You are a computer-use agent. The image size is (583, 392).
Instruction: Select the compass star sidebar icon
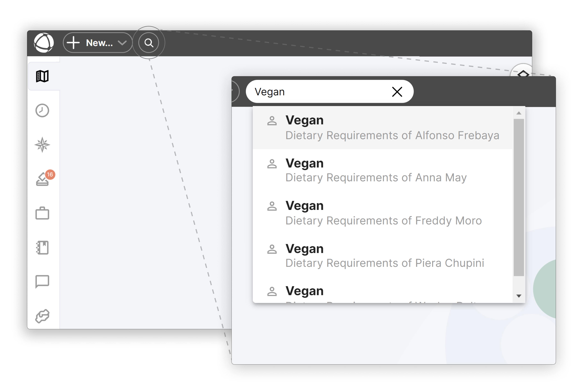(x=42, y=145)
